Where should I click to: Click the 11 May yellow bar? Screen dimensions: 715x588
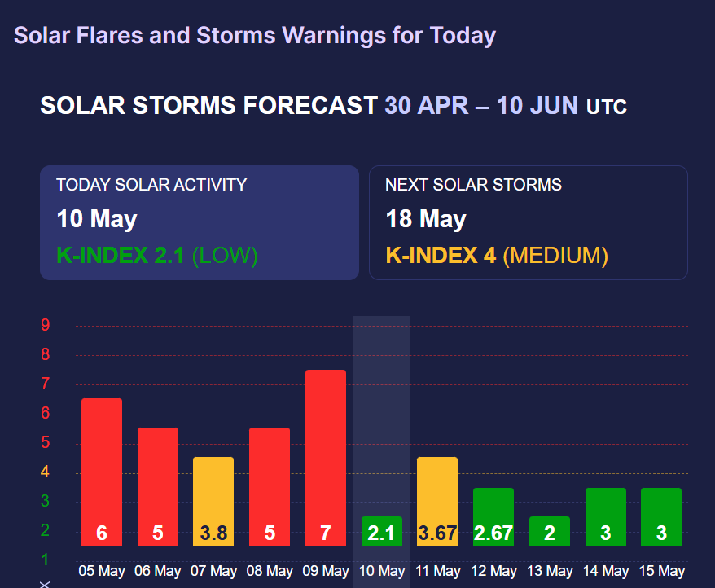click(x=437, y=501)
